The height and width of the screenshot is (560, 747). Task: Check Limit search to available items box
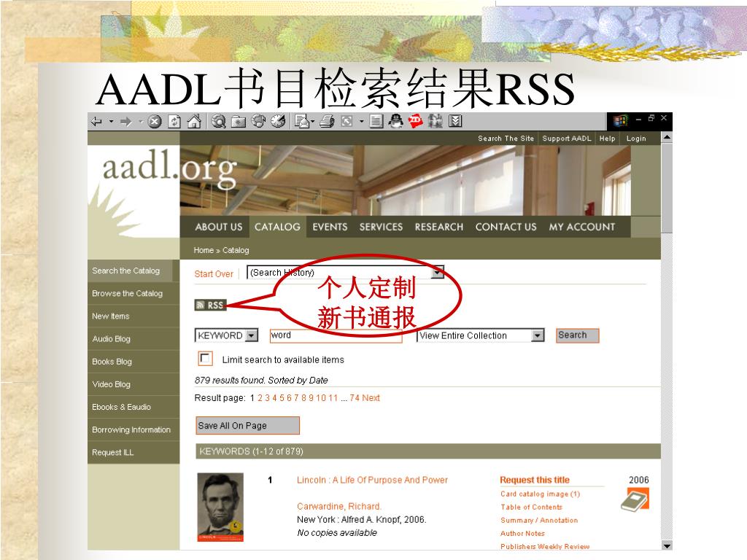click(205, 359)
